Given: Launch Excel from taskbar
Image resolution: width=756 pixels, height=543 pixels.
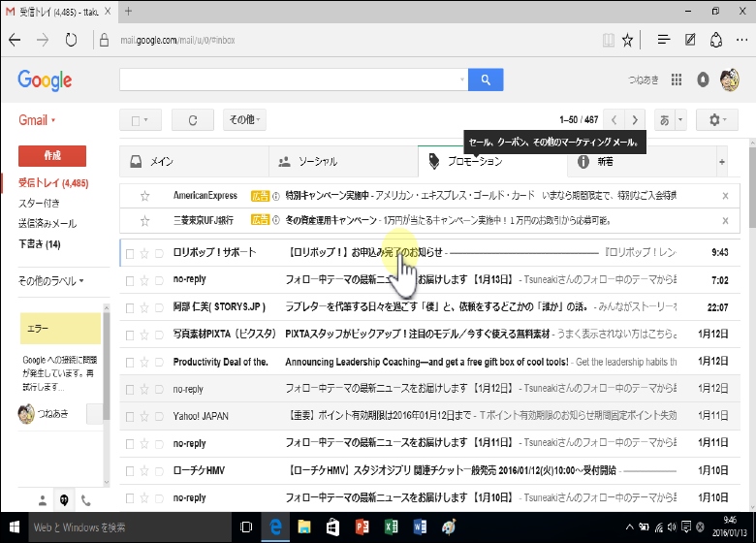Looking at the screenshot, I should tap(391, 527).
